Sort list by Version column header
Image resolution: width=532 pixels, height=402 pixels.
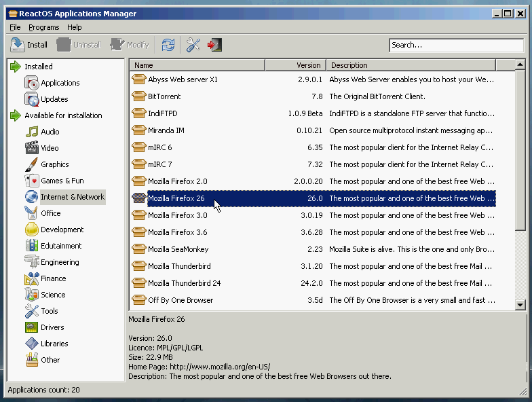[296, 65]
